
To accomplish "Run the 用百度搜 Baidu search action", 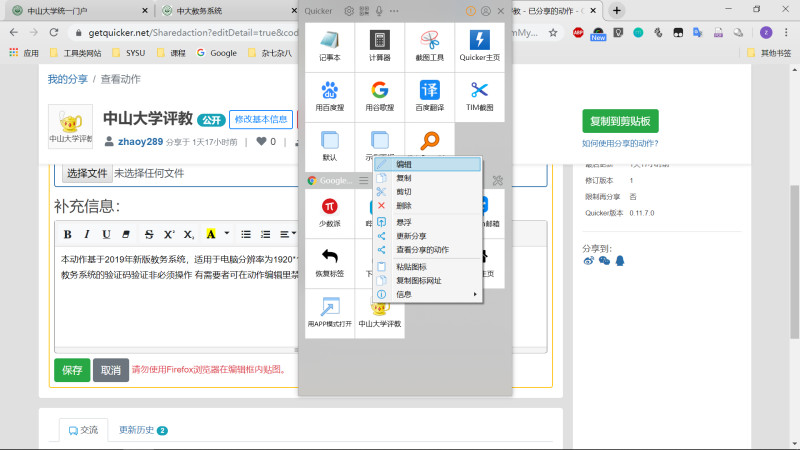I will coord(330,97).
